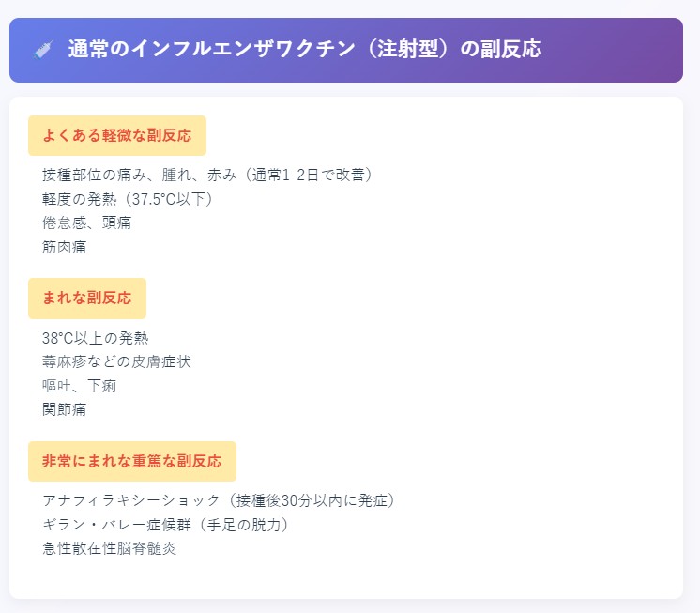Click the アナフィラキシーショック line

pos(219,500)
